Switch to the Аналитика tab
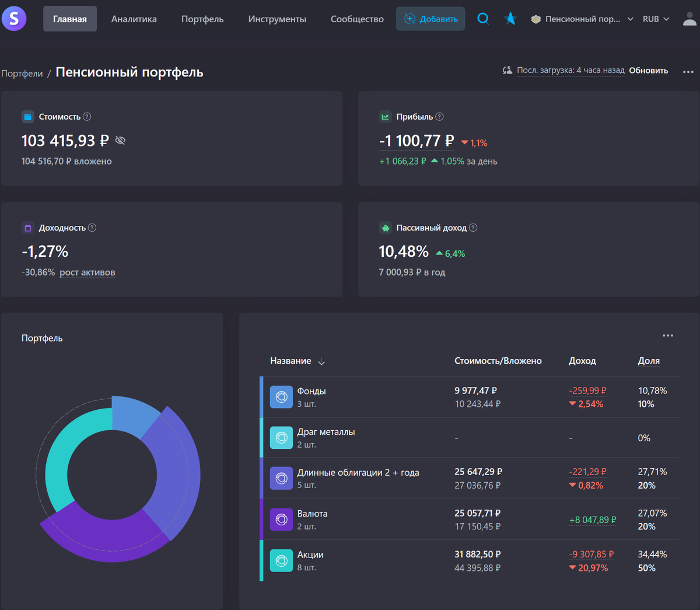The width and height of the screenshot is (700, 610). coord(134,19)
